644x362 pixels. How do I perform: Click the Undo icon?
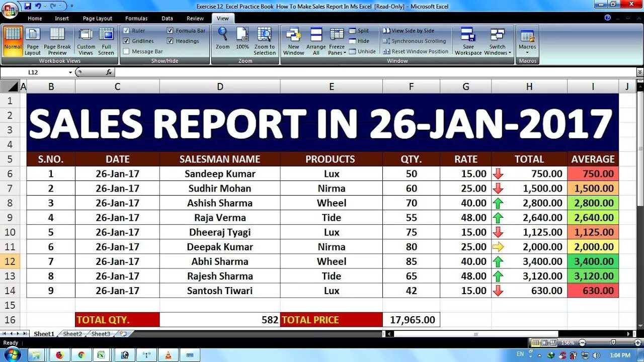38,6
